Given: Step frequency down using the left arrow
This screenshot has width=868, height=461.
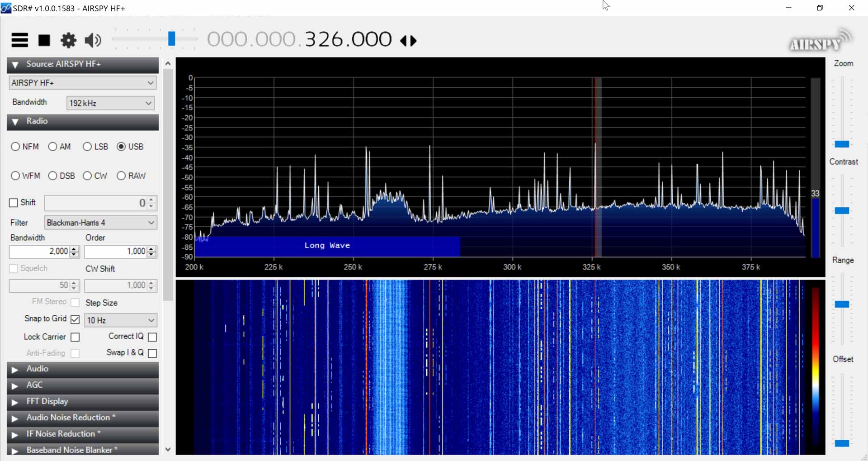Looking at the screenshot, I should coord(405,40).
